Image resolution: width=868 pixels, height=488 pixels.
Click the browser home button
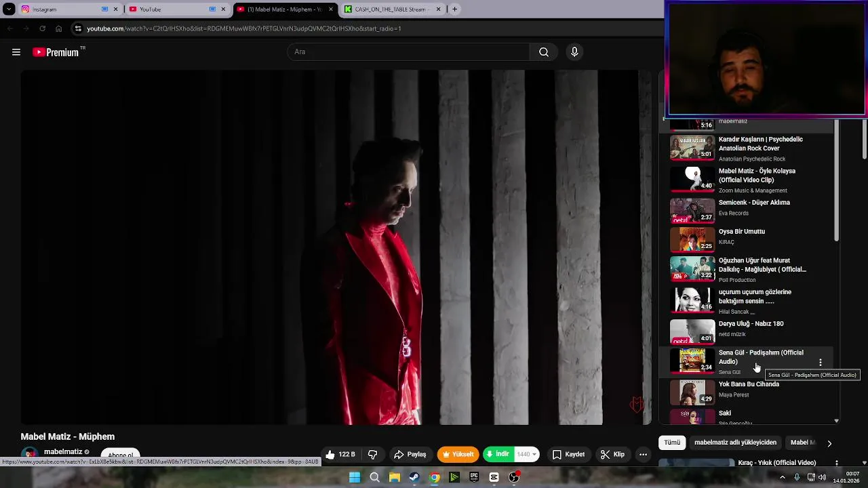58,28
